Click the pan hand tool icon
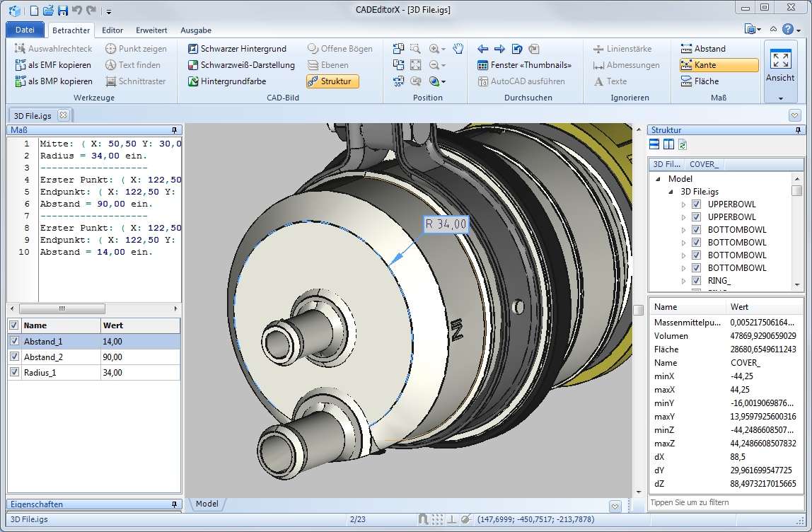 point(458,49)
